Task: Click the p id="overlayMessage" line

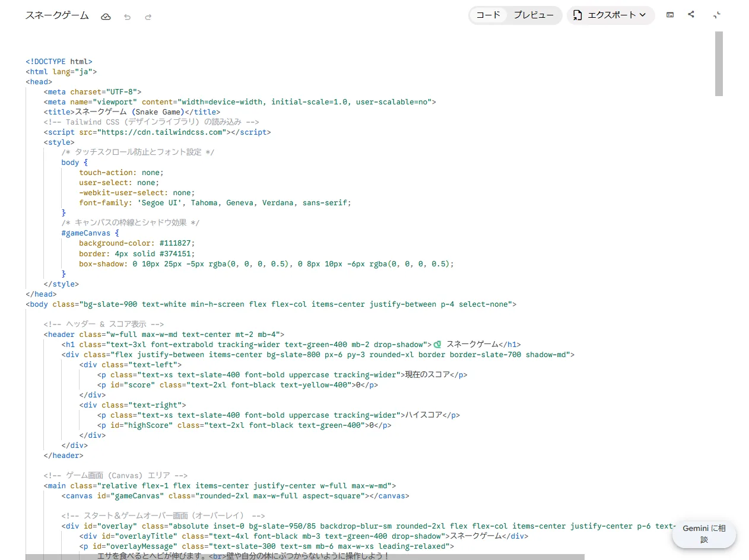Action: (266, 546)
